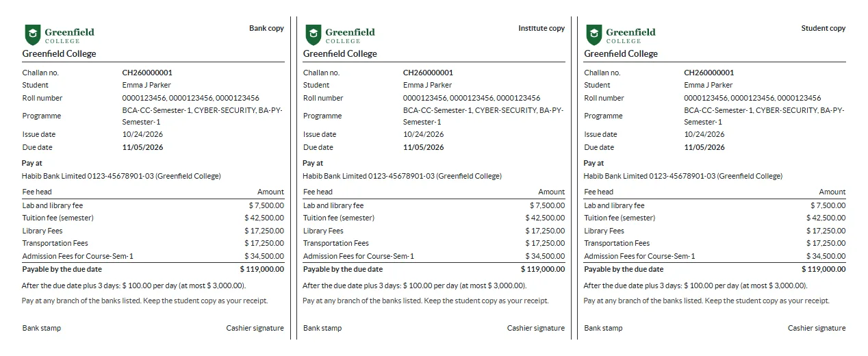Click total $ 119,000.00 on Bank copy
This screenshot has height=356, width=868.
pos(262,269)
